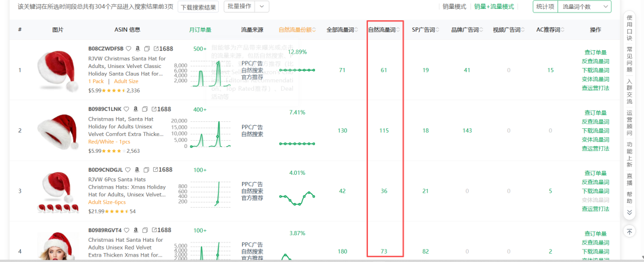Screen dimensions: 644x262
Task: Click 下载流量词 for B0D9CNDGJL row
Action: click(x=596, y=191)
